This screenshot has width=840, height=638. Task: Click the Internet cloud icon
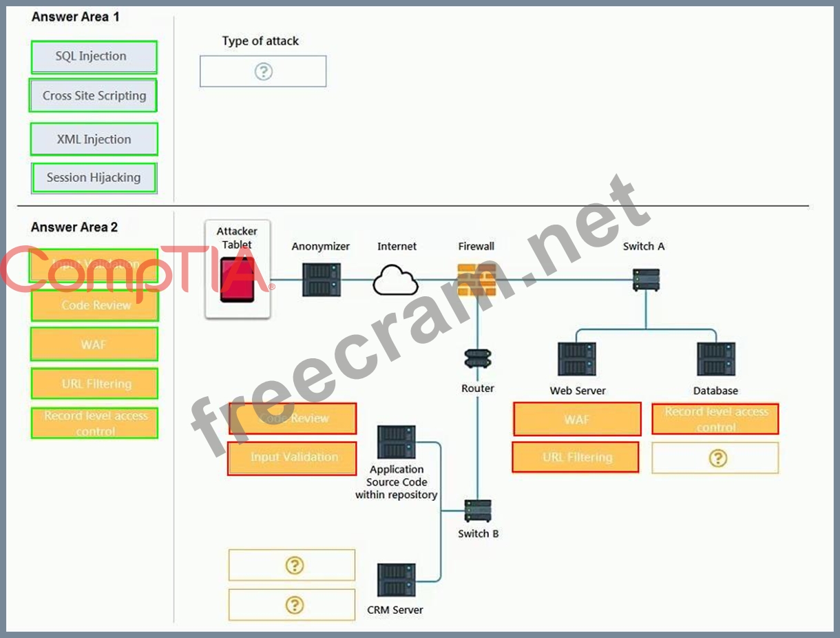click(396, 280)
